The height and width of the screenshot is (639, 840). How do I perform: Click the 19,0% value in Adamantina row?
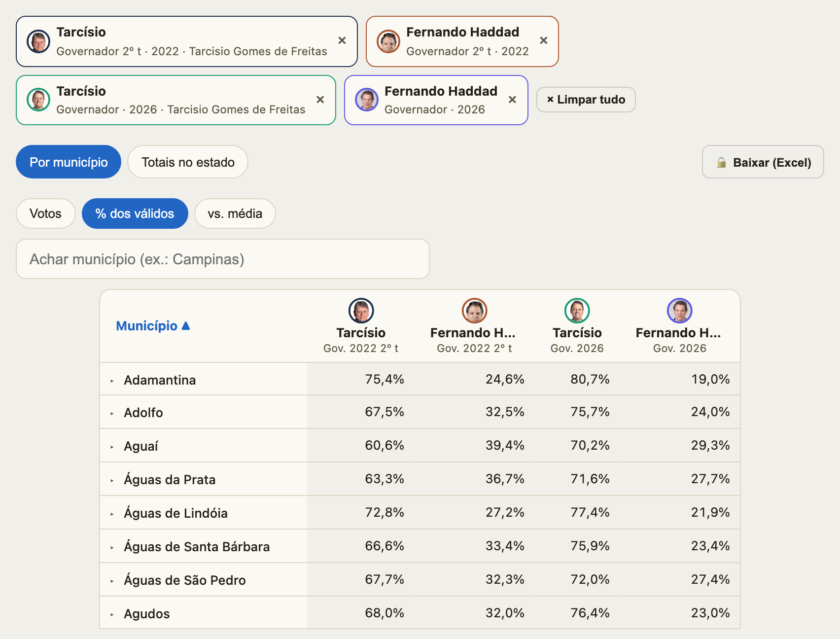pos(710,379)
